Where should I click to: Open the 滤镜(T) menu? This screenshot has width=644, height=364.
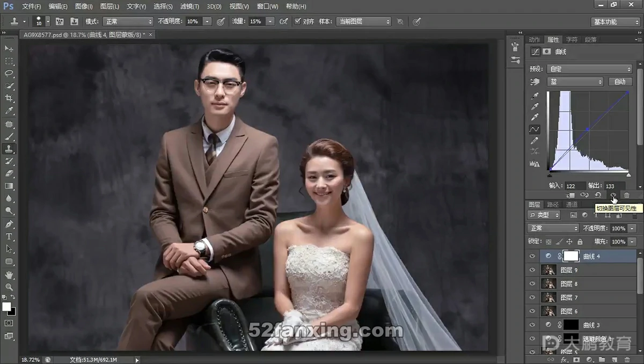pyautogui.click(x=189, y=6)
